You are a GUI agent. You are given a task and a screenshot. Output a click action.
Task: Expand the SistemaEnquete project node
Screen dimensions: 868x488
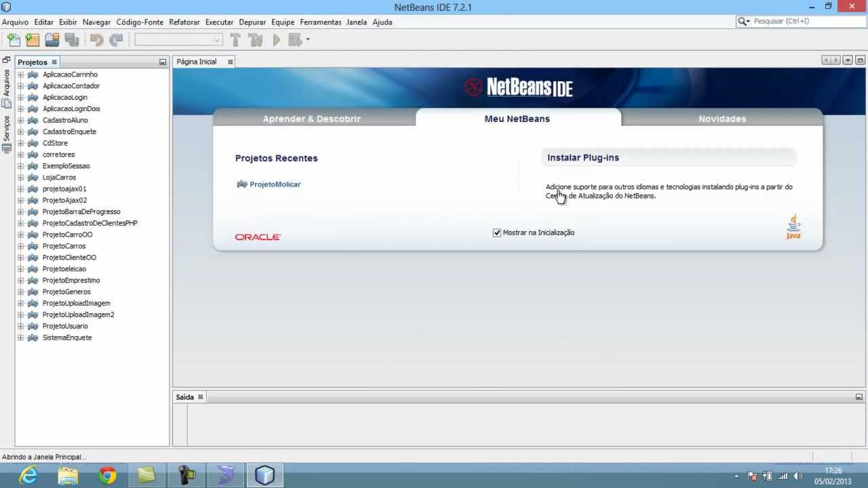coord(20,338)
